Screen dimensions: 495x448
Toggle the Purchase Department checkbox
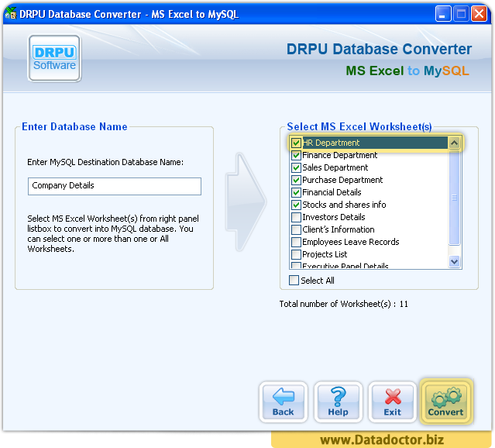(x=296, y=180)
